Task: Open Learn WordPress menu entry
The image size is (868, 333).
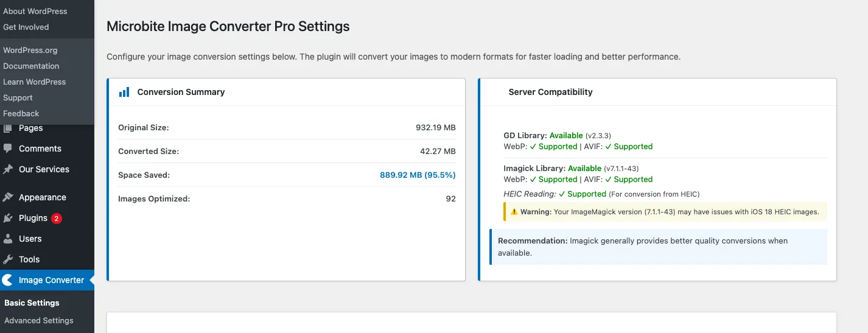Action: click(35, 82)
